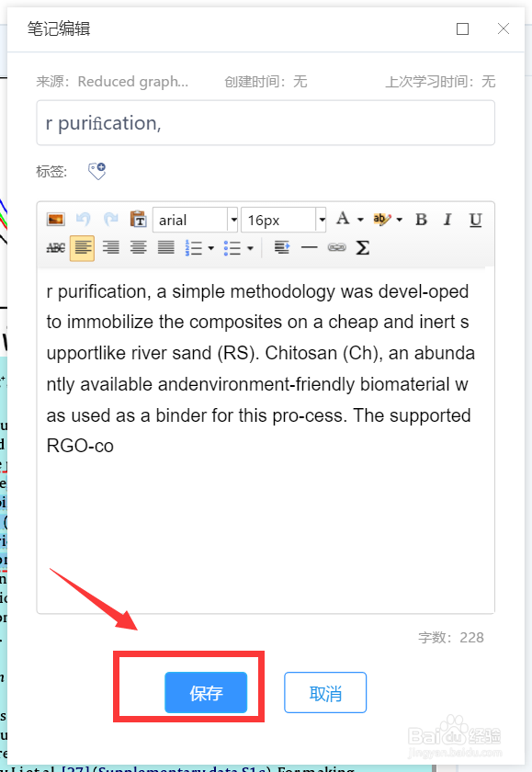
Task: Click the note title field 'r purification,'
Action: pyautogui.click(x=266, y=123)
